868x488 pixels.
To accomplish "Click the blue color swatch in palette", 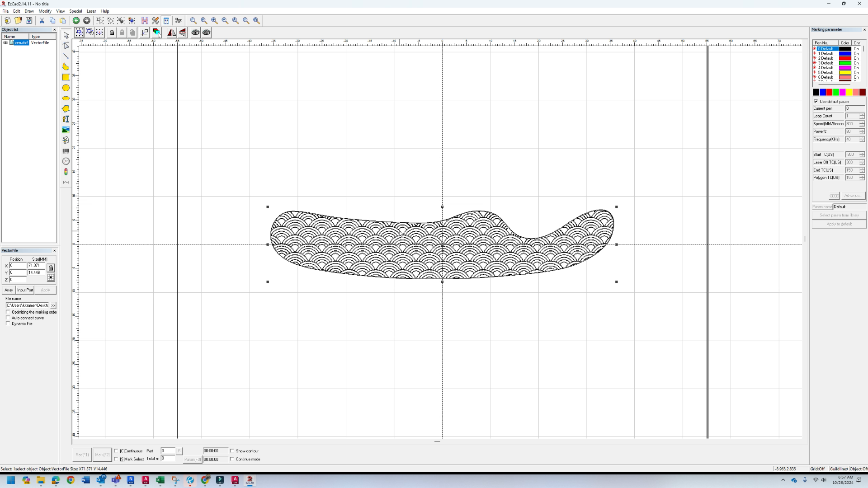I will pyautogui.click(x=823, y=92).
